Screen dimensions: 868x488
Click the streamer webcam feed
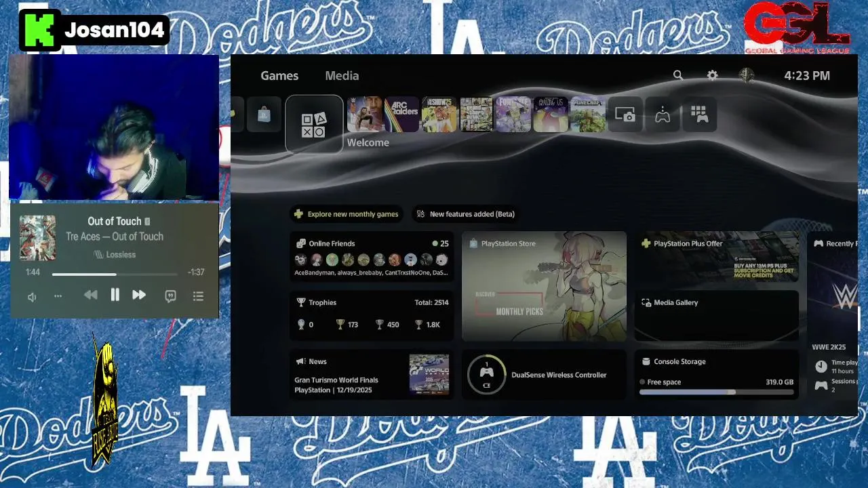[114, 128]
